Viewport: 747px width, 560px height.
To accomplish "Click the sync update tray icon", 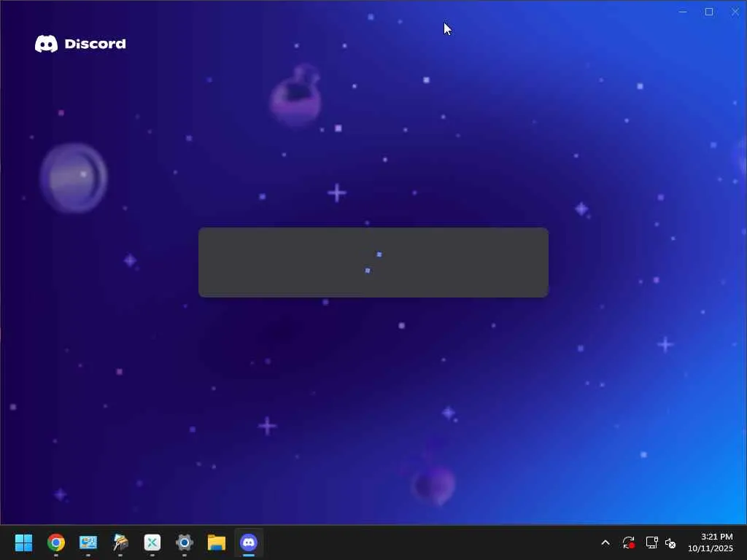I will tap(628, 542).
